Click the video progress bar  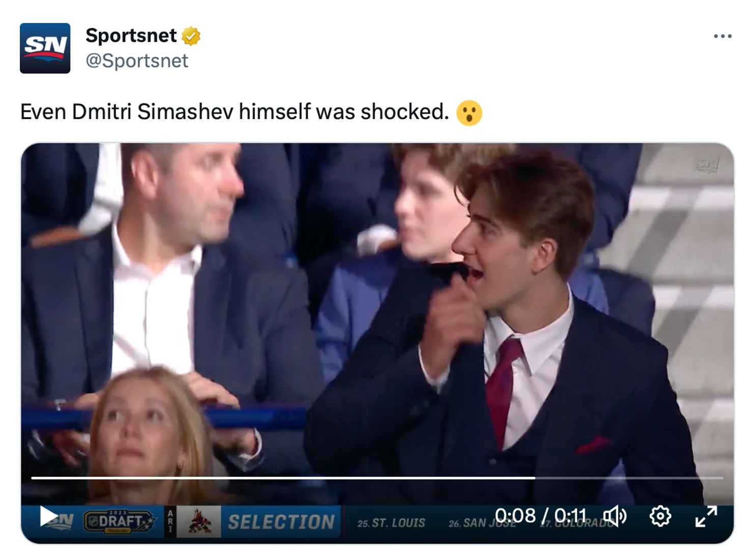pos(377,478)
